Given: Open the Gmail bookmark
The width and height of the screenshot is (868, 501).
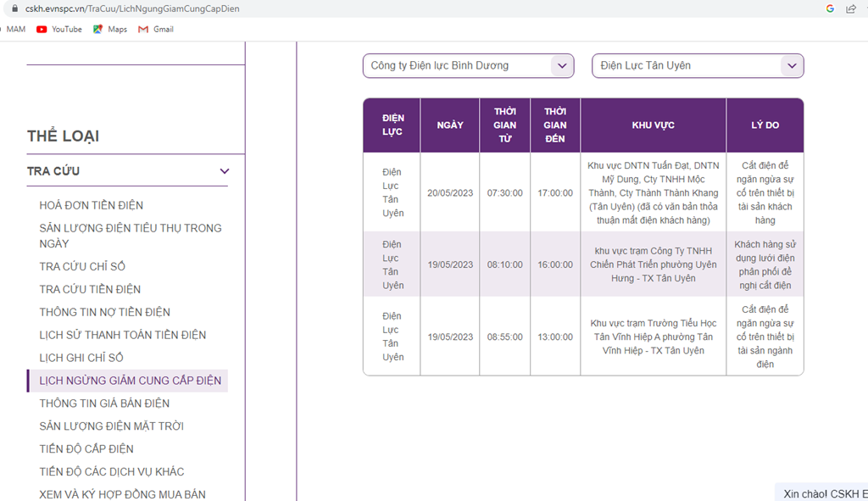Looking at the screenshot, I should 156,30.
